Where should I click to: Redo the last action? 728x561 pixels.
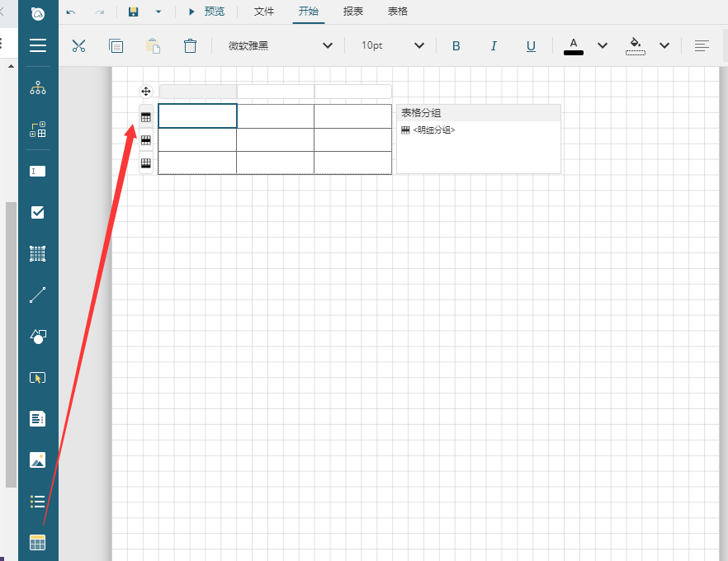pos(100,12)
